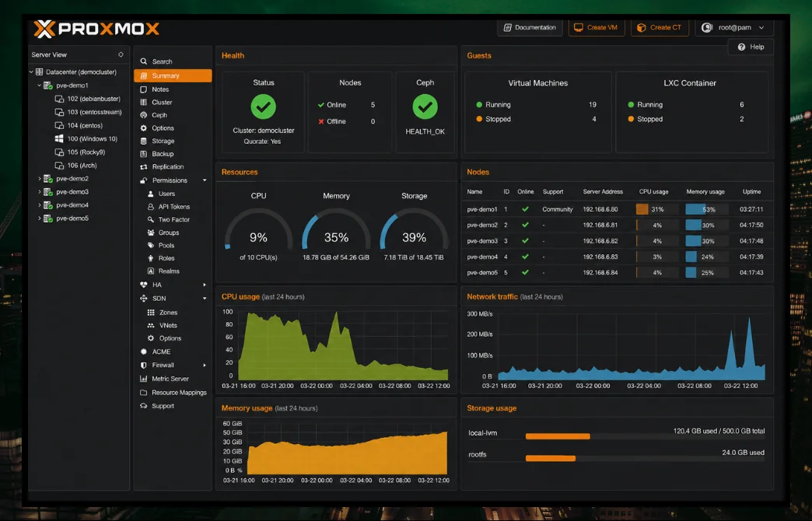Image resolution: width=812 pixels, height=521 pixels.
Task: Click the Notes icon in the menu
Action: point(143,89)
